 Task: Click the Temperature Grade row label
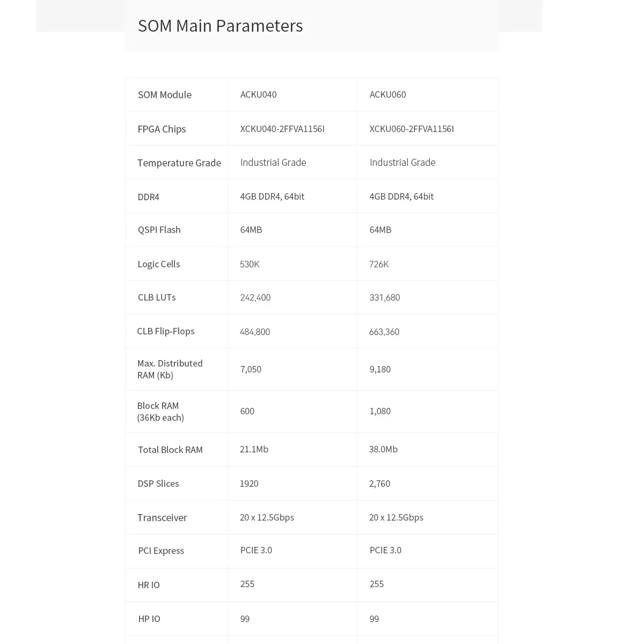(x=179, y=163)
